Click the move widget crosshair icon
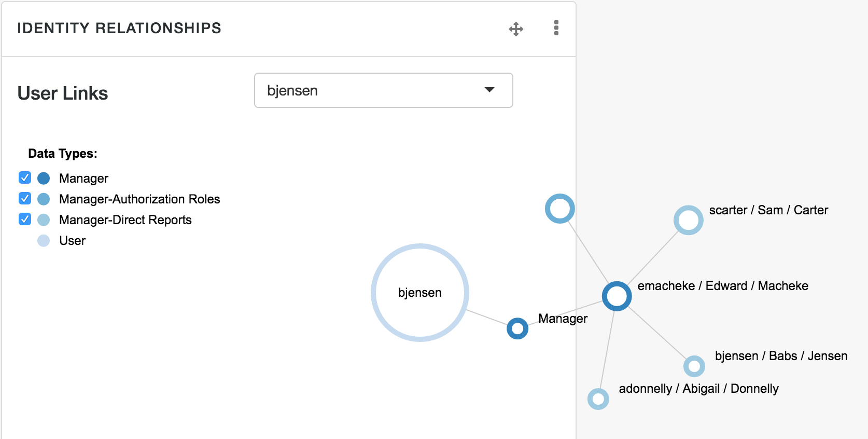This screenshot has height=439, width=868. click(x=516, y=29)
